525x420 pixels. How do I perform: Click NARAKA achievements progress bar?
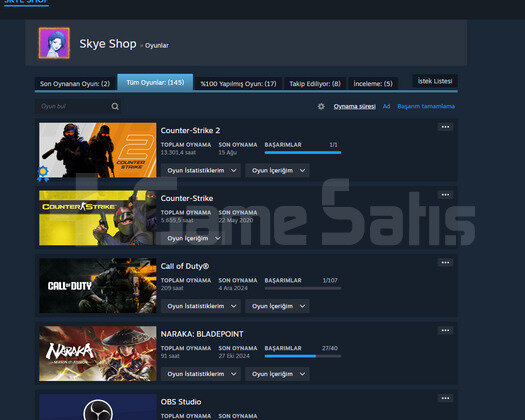coord(303,356)
